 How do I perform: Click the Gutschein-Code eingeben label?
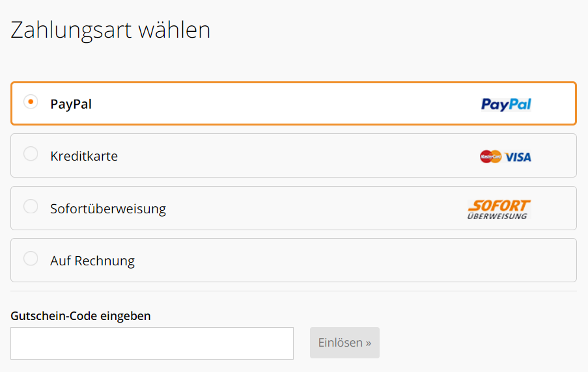click(x=81, y=316)
